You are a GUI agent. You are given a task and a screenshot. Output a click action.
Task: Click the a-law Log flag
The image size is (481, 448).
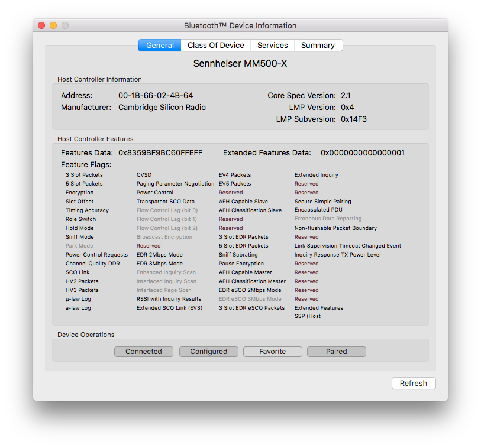click(78, 309)
